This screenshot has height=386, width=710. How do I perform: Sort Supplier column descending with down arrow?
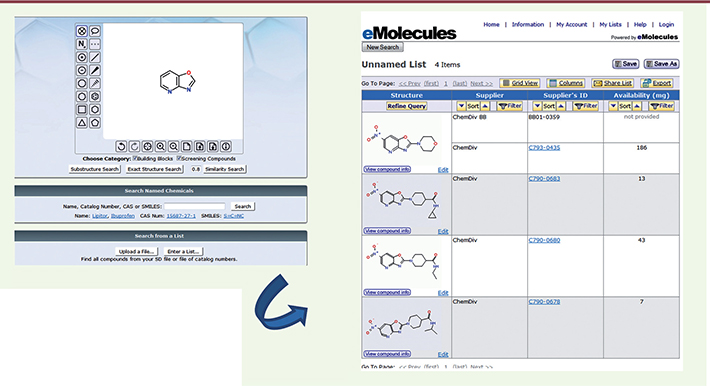click(461, 106)
